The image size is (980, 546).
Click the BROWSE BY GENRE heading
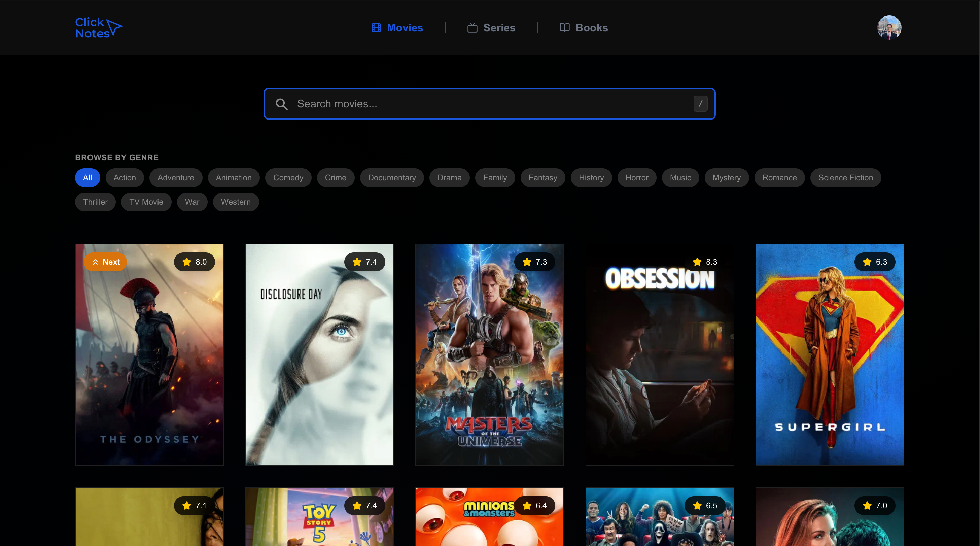117,158
